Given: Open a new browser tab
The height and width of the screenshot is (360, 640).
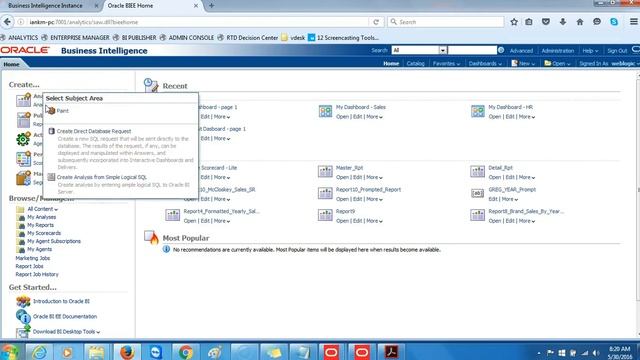Looking at the screenshot, I should tap(211, 6).
